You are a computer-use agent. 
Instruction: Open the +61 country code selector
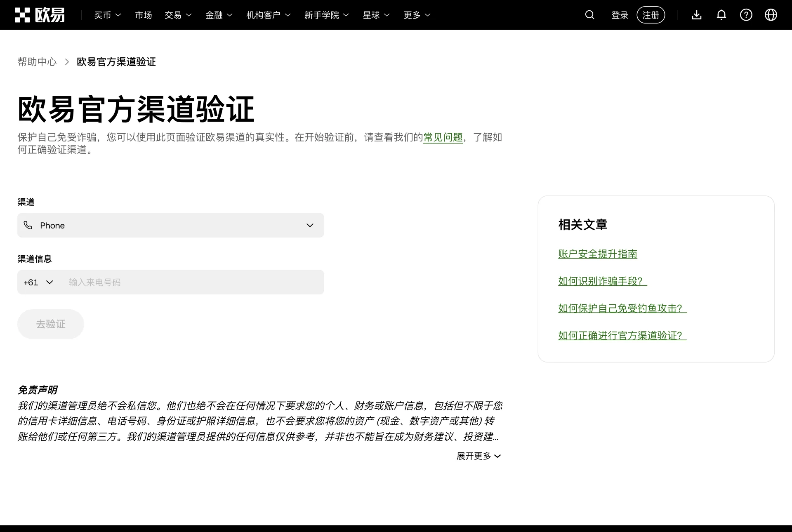(38, 282)
